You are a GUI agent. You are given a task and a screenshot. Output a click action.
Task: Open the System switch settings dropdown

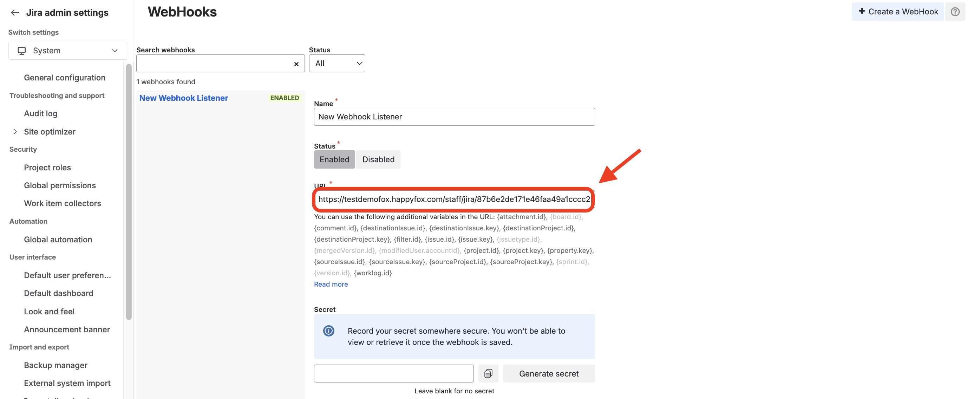coord(68,51)
